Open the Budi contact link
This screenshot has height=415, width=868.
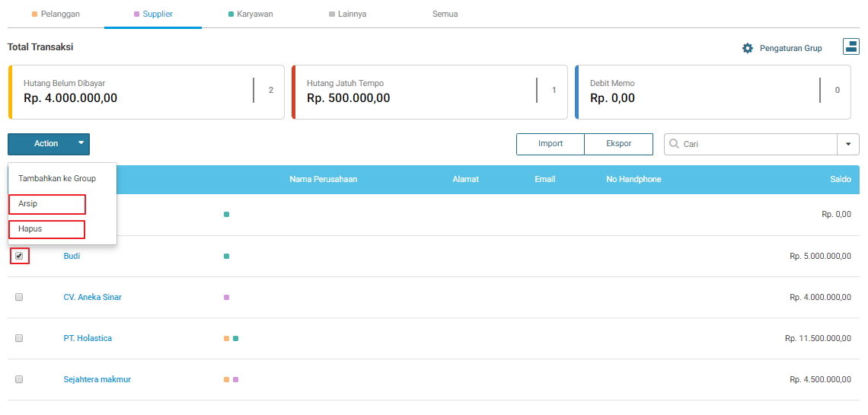pyautogui.click(x=72, y=256)
